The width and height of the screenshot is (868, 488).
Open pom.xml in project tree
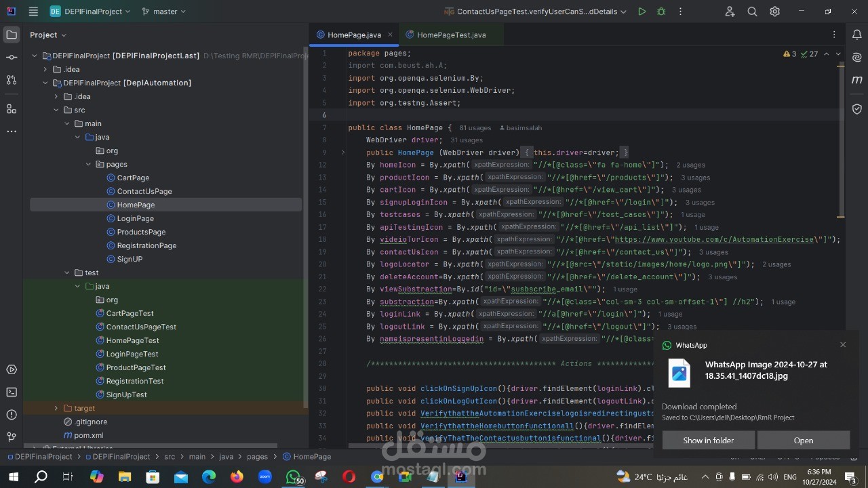click(x=88, y=435)
